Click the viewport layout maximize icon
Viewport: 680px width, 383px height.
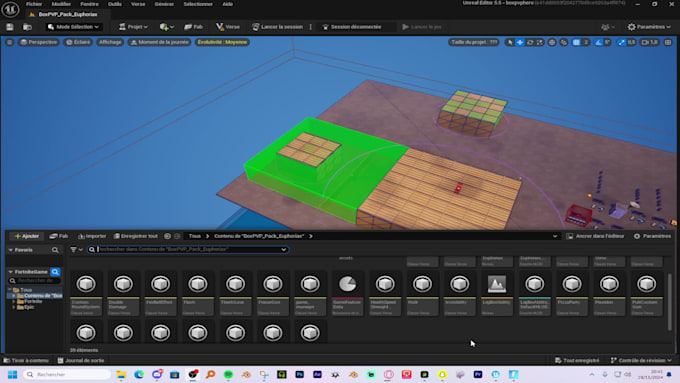tap(668, 42)
